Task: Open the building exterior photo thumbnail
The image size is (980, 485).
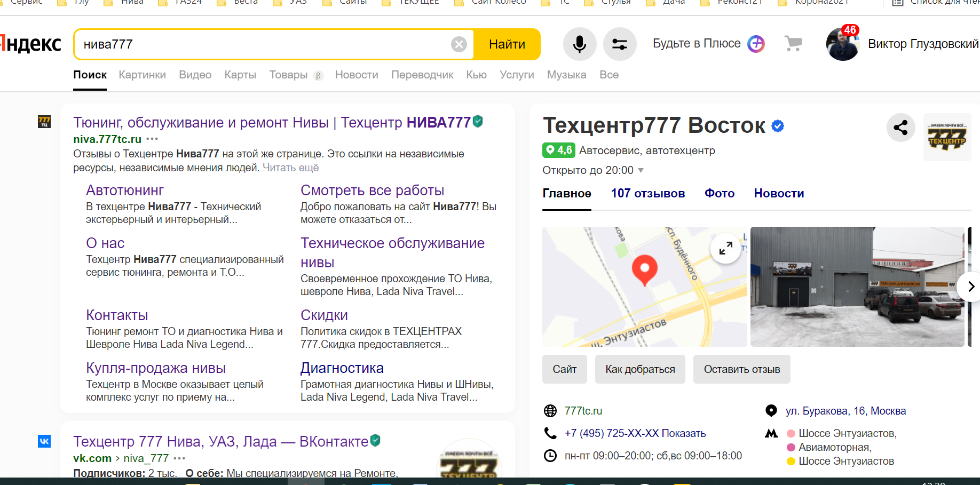Action: (x=857, y=287)
